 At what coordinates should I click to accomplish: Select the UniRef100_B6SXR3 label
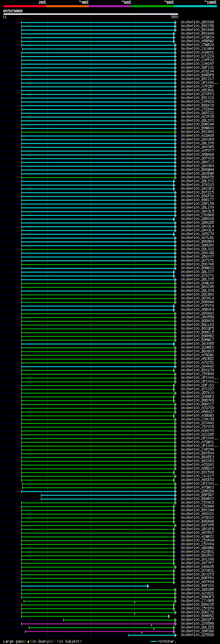pyautogui.click(x=197, y=461)
